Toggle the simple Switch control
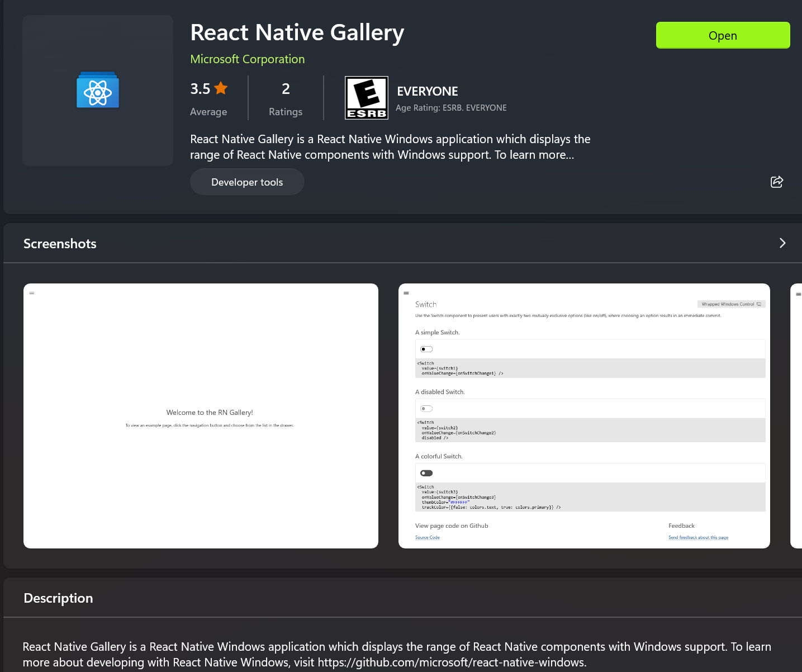Viewport: 802px width, 672px height. click(426, 348)
